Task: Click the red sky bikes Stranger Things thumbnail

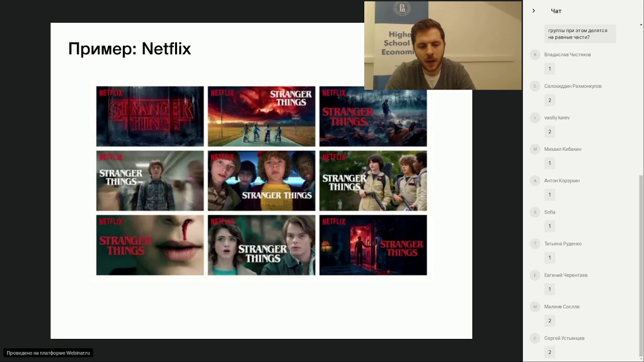Action: (262, 116)
